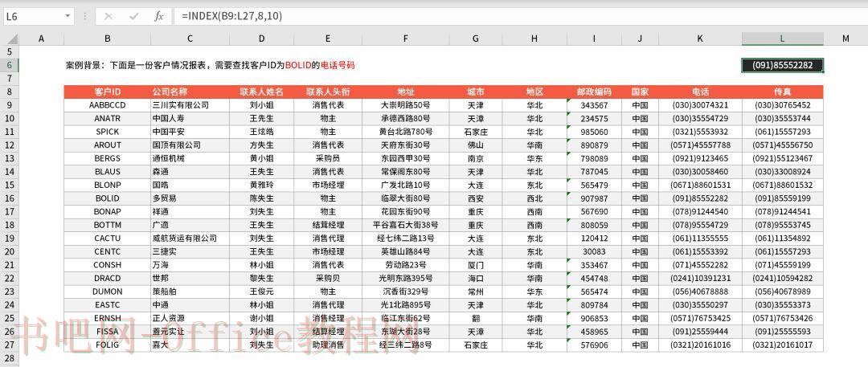The height and width of the screenshot is (367, 868).
Task: Select column L header
Action: (782, 39)
